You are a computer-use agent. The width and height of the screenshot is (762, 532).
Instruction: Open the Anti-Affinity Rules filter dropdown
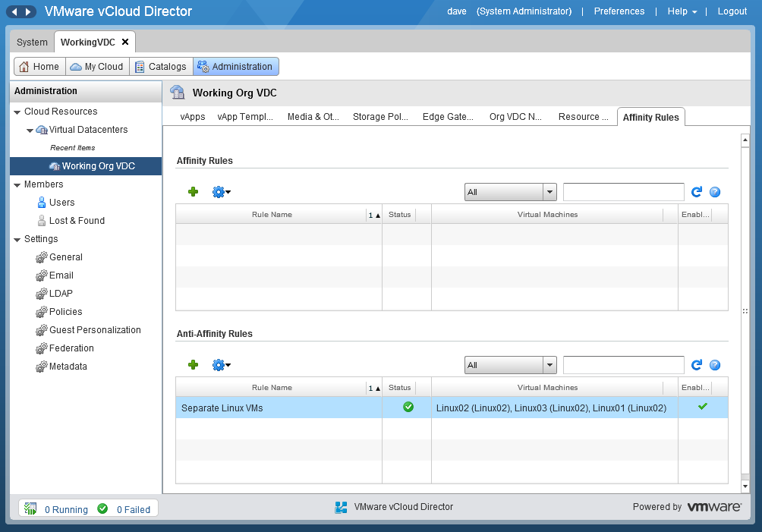click(549, 365)
